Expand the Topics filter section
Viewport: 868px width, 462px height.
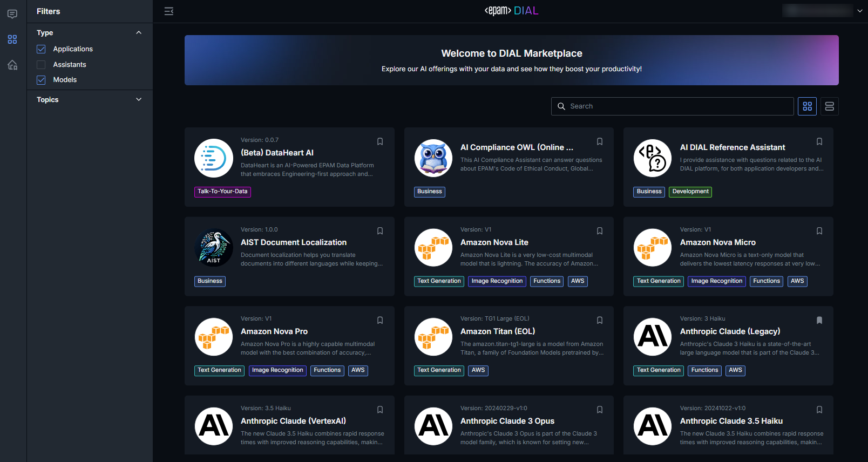(139, 100)
